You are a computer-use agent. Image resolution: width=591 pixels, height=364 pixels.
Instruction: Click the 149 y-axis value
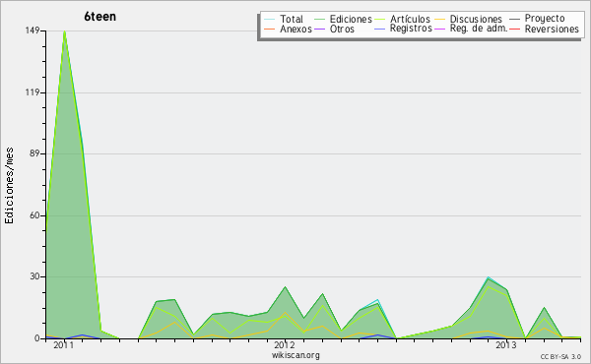(x=33, y=30)
